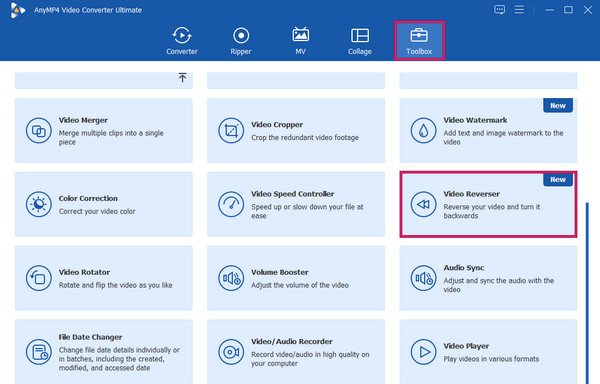Click the New badge on Video Reverser
Screen dimensions: 600x384
(x=558, y=179)
